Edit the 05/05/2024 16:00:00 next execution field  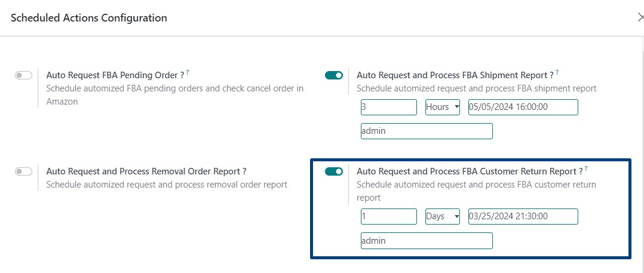point(523,107)
